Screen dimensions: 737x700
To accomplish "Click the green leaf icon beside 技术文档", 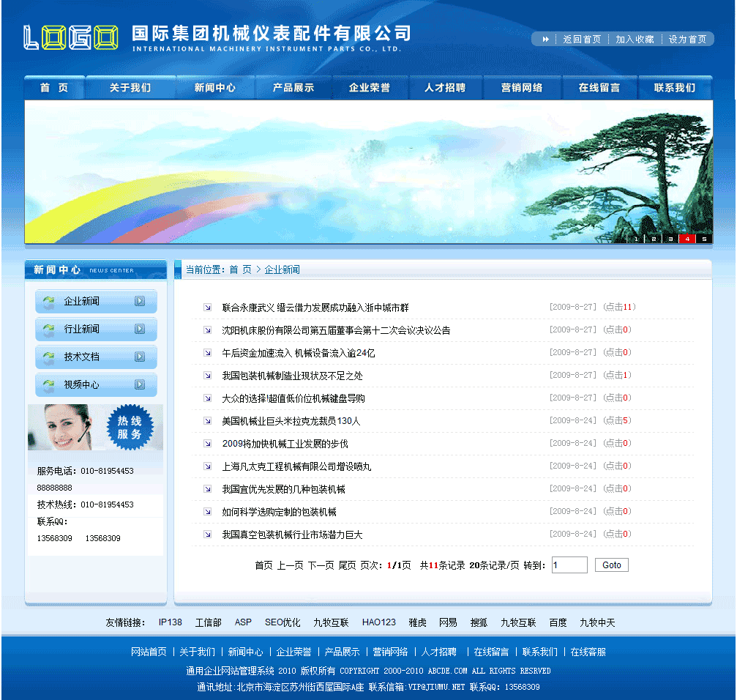I will [x=48, y=357].
